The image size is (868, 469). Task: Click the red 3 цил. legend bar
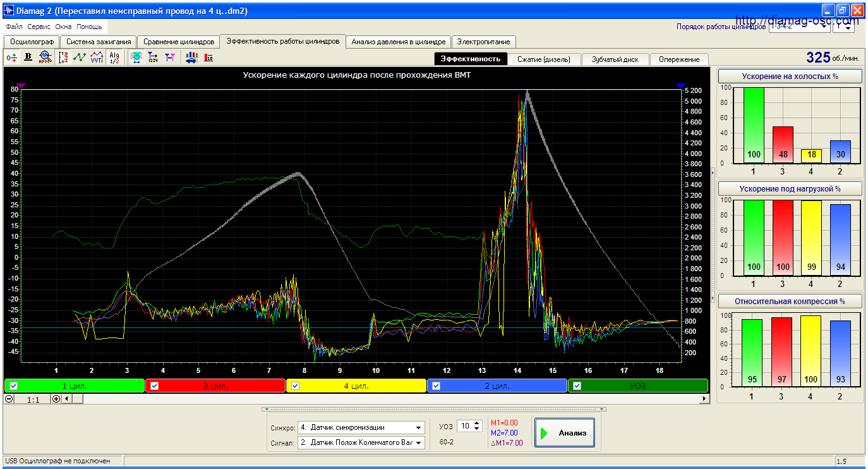(215, 386)
